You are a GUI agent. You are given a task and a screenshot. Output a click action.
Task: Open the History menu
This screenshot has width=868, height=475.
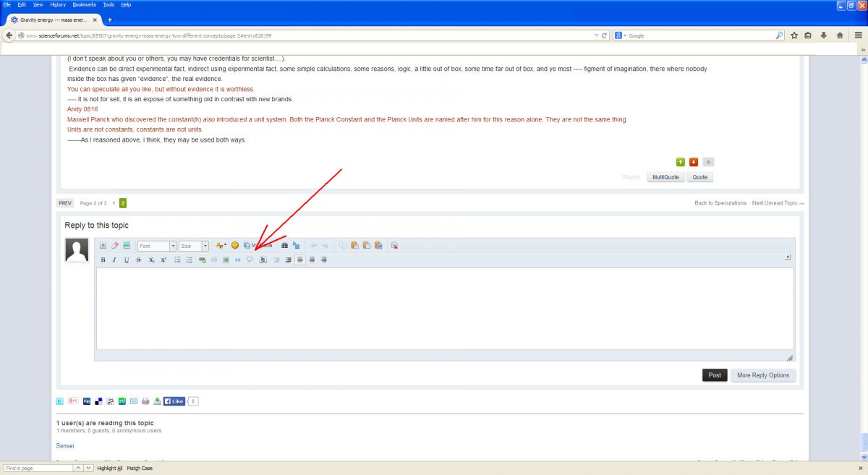click(58, 4)
